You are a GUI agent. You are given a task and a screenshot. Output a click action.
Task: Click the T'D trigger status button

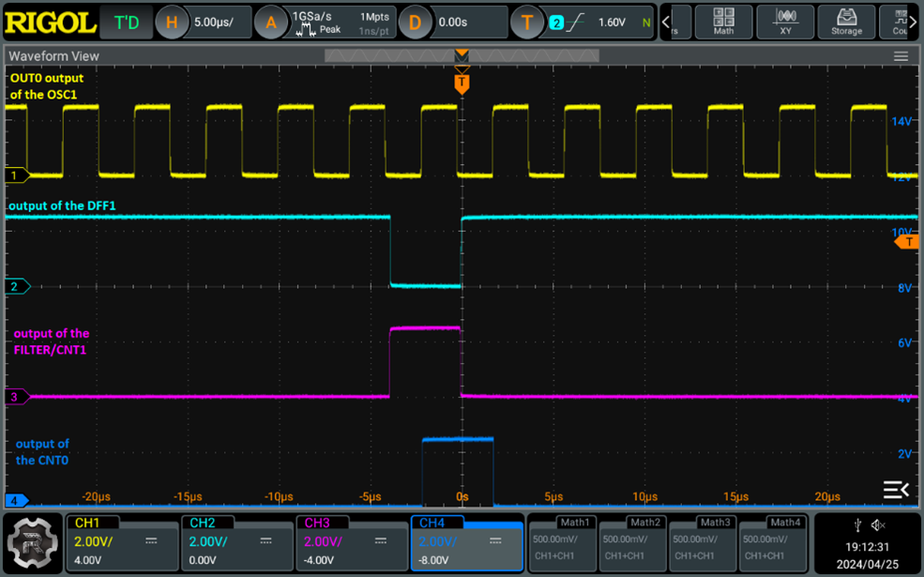[x=126, y=22]
